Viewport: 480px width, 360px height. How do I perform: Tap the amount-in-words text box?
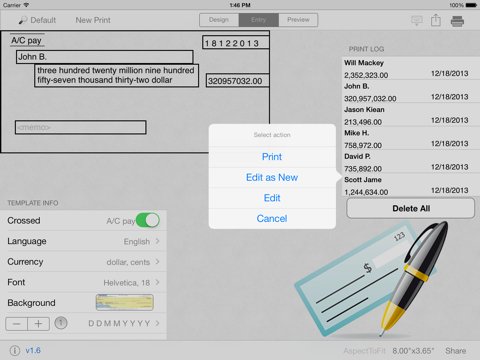coord(116,76)
